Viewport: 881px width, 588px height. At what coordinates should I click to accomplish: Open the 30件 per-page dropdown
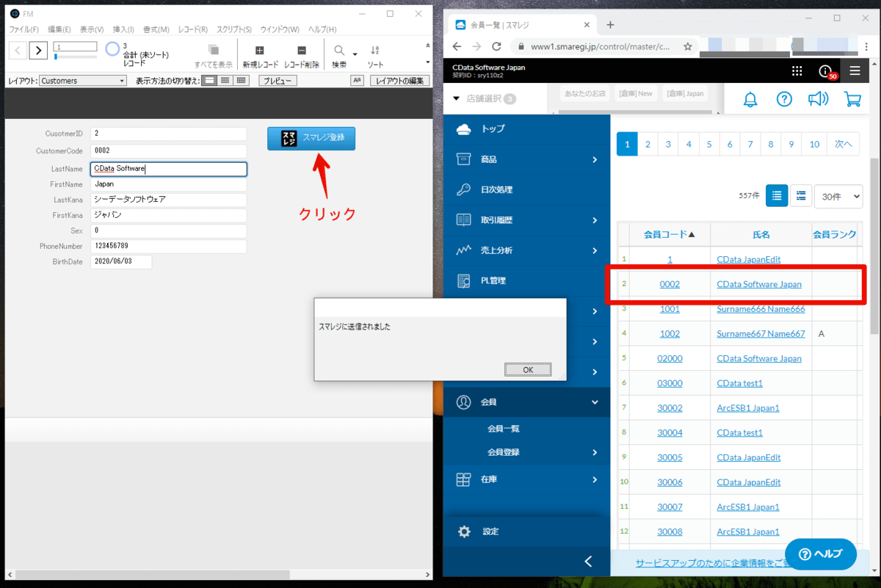pyautogui.click(x=838, y=196)
